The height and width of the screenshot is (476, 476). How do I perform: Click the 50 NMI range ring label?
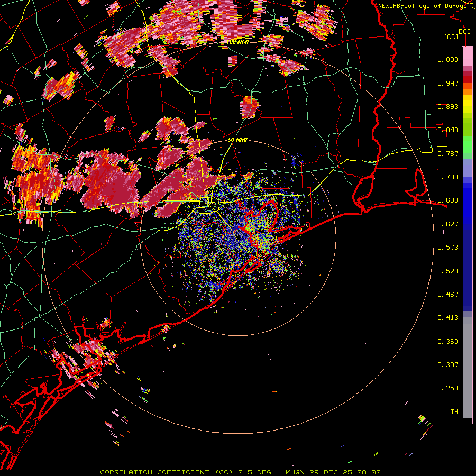click(237, 140)
